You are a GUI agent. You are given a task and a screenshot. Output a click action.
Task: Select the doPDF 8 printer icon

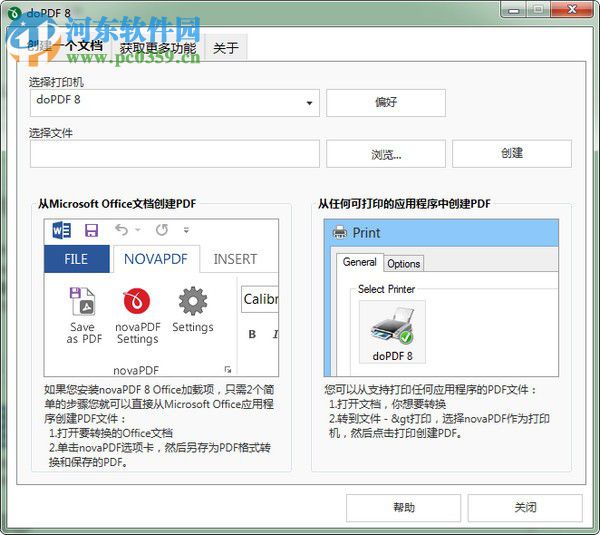click(x=392, y=332)
